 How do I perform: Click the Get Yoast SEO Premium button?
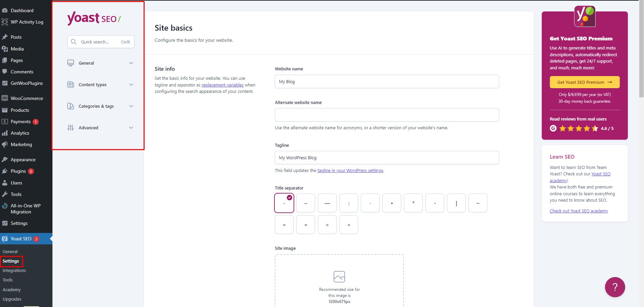click(x=584, y=82)
